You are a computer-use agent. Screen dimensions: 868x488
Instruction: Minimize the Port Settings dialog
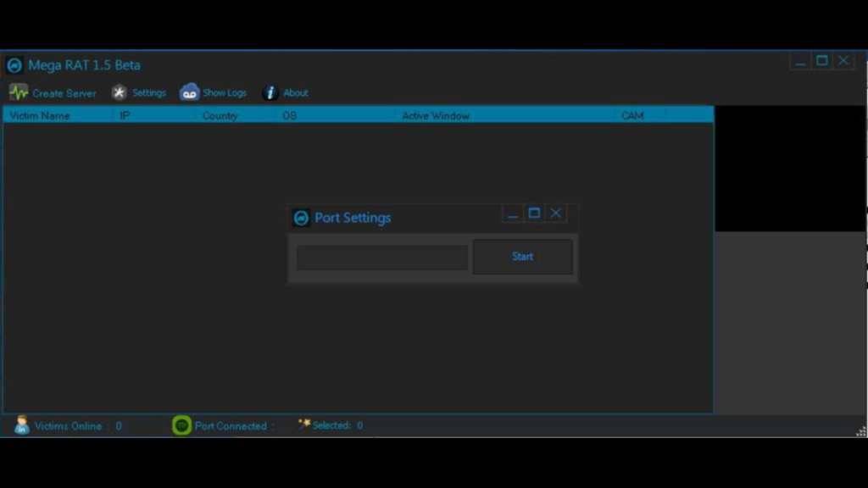tap(513, 213)
